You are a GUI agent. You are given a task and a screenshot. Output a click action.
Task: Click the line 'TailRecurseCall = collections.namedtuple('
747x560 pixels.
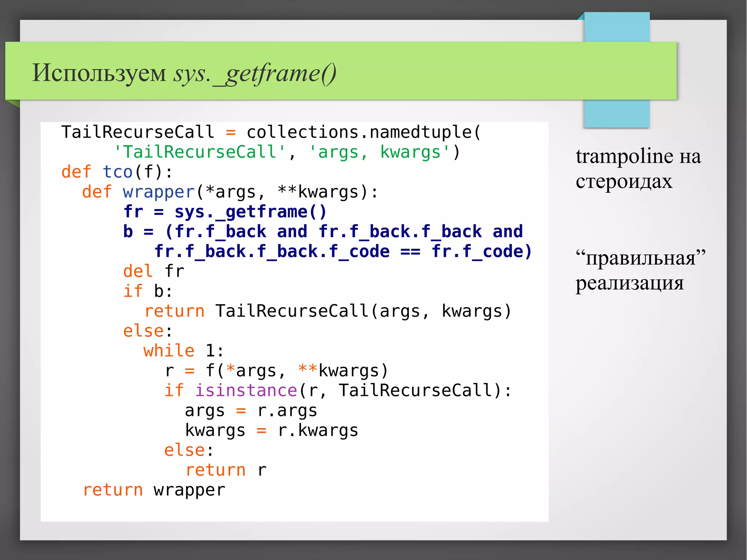[x=271, y=132]
